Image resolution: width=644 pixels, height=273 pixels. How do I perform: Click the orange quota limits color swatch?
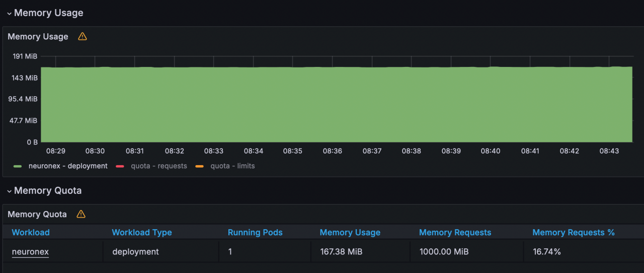tap(200, 166)
